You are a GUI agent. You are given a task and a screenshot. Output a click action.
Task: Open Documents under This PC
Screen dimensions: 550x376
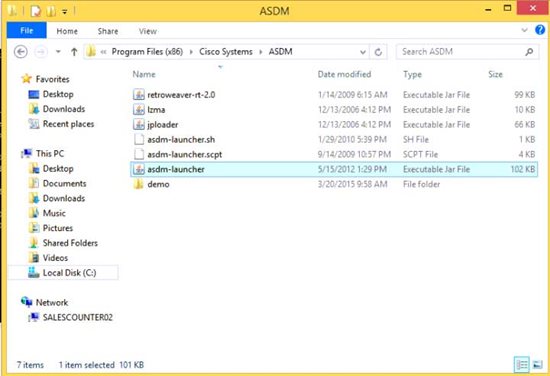64,183
